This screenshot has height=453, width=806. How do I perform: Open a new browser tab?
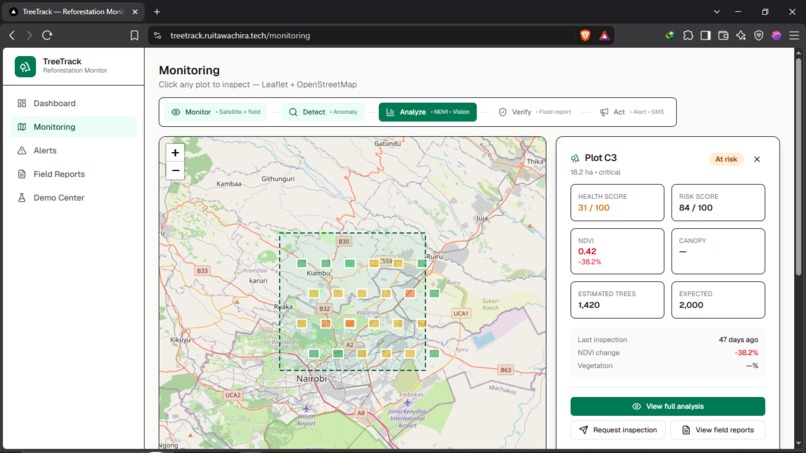click(x=157, y=12)
